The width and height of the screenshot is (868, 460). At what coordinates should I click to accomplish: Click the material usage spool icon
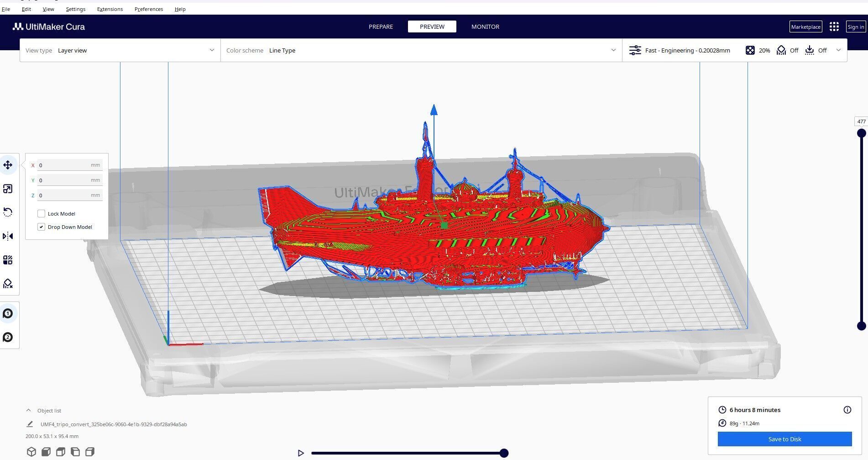click(722, 423)
